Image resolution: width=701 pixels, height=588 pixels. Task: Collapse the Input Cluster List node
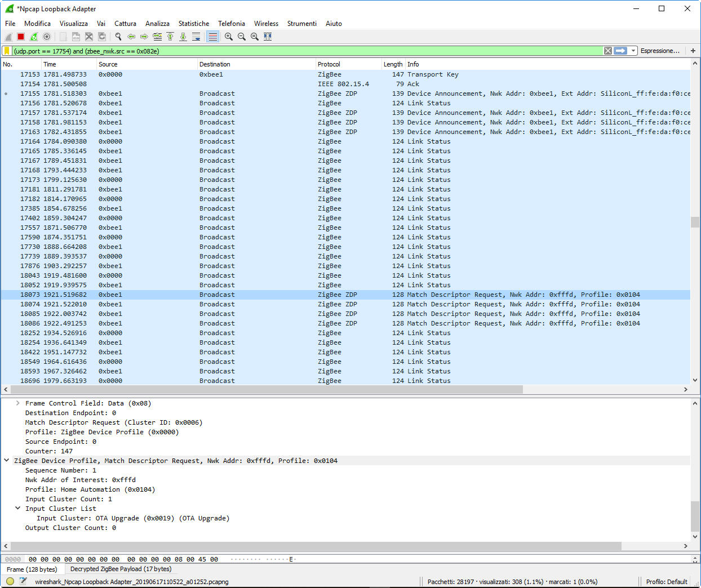[x=18, y=509]
